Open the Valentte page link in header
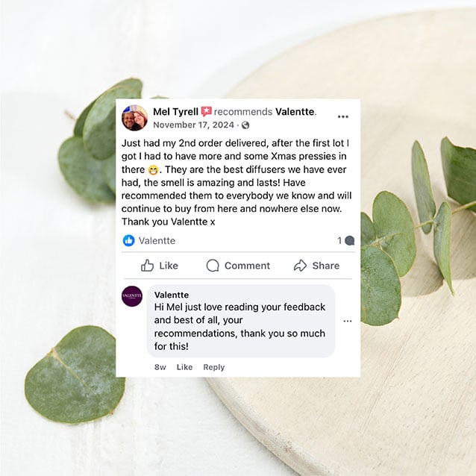Viewport: 476px width, 476px height. (x=295, y=112)
